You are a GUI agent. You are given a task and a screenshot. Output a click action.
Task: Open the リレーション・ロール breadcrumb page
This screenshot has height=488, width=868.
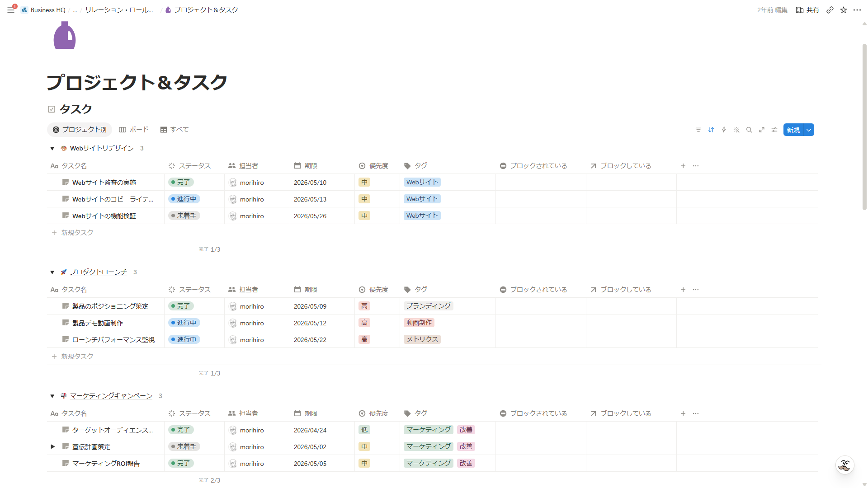[x=119, y=10]
